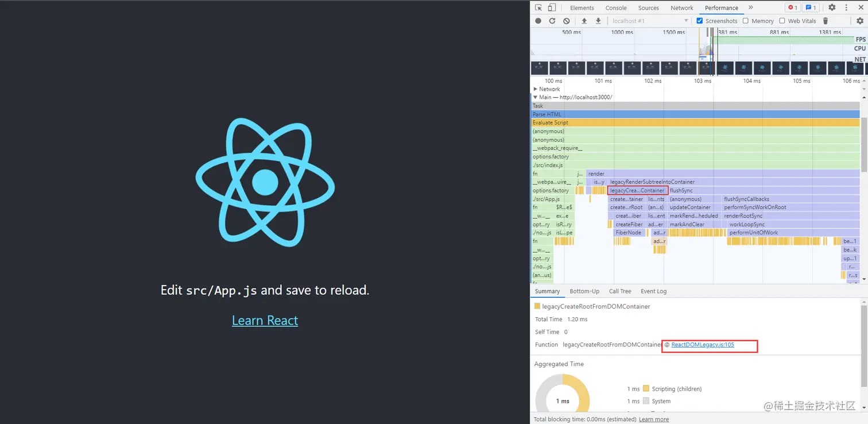Select the ./src/index.js flame bar

coord(695,165)
